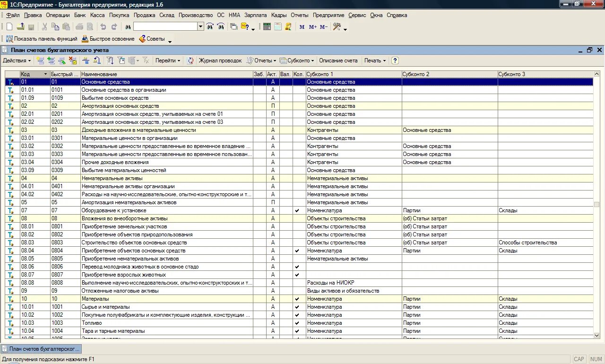
Task: Open the Calendar icon
Action: [278, 27]
